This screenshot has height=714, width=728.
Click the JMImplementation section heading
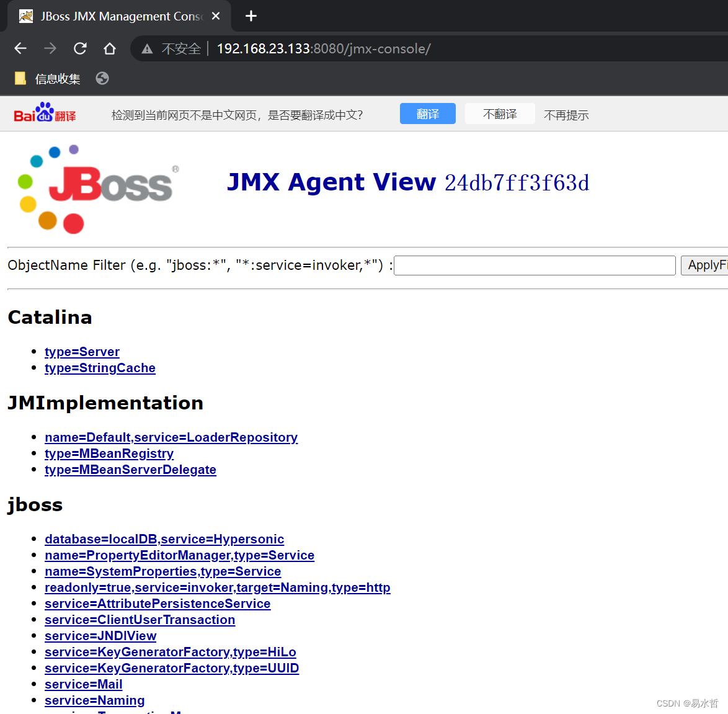point(106,403)
